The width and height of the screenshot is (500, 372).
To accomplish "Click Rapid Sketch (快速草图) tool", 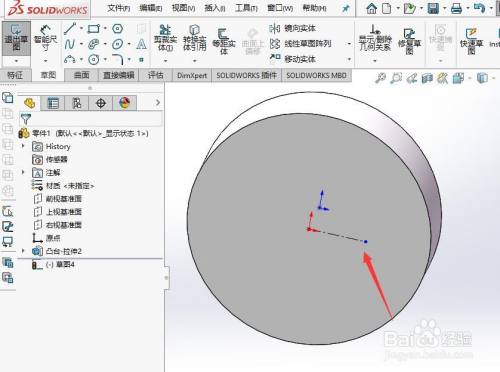I will tap(471, 41).
